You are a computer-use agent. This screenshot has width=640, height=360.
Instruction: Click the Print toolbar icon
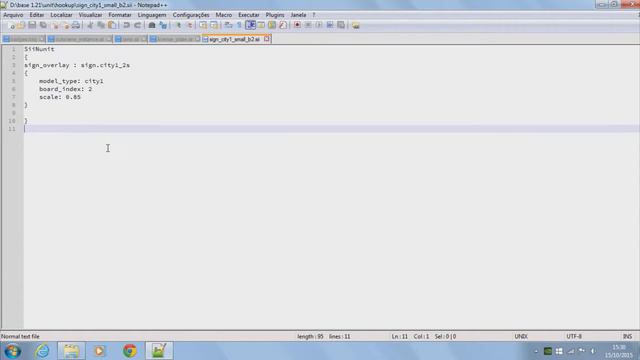point(76,25)
